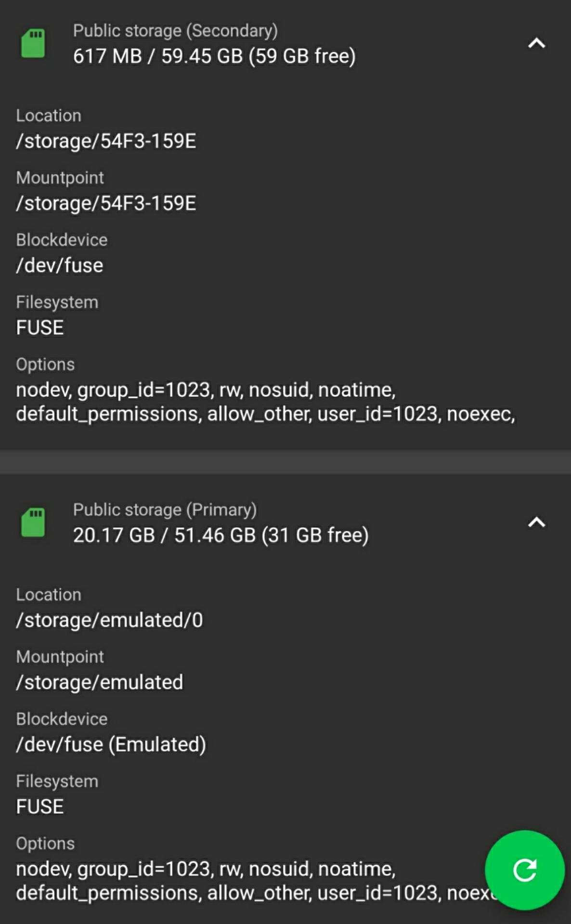Select the Public storage (Primary) header
Image resolution: width=571 pixels, height=924 pixels.
[165, 510]
